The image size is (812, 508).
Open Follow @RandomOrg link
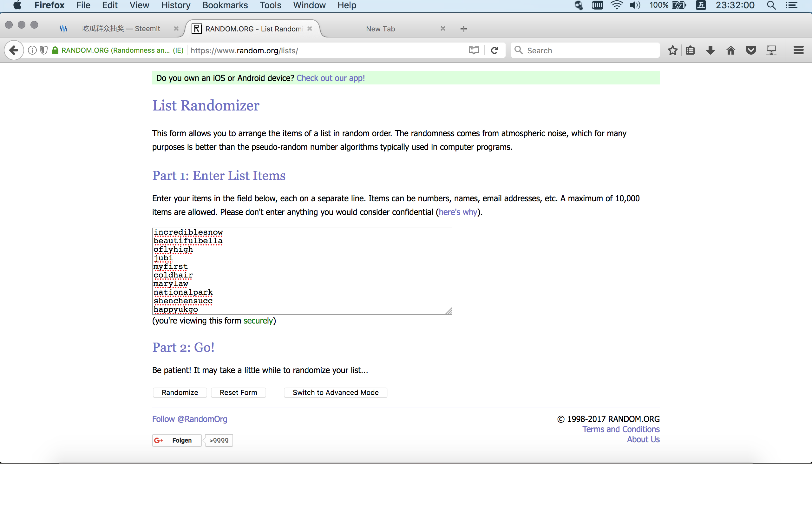click(190, 419)
